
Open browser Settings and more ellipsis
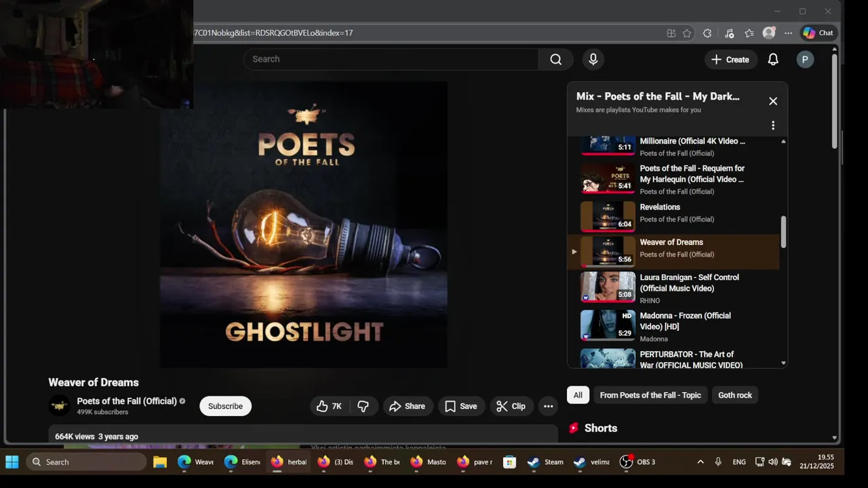click(x=788, y=33)
